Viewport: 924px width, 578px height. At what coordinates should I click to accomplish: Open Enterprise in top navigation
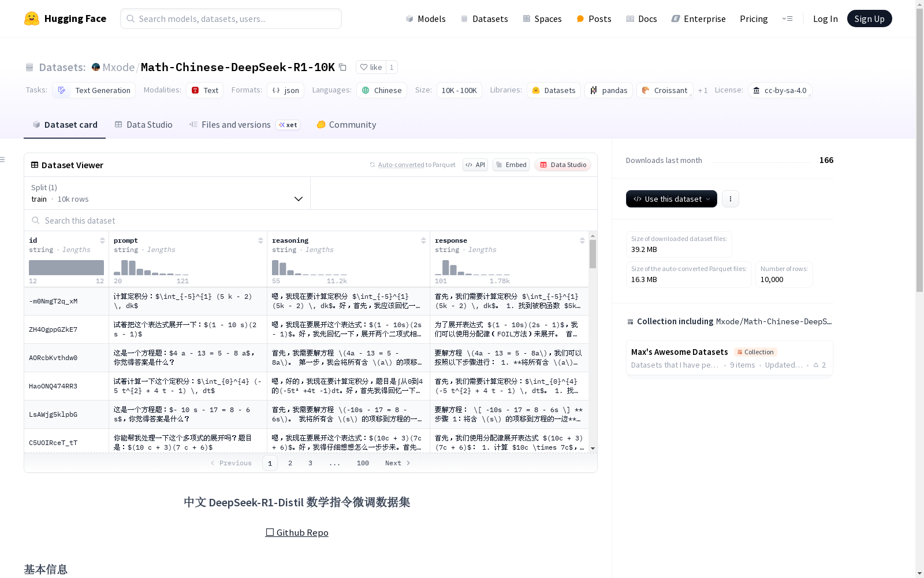(x=698, y=18)
